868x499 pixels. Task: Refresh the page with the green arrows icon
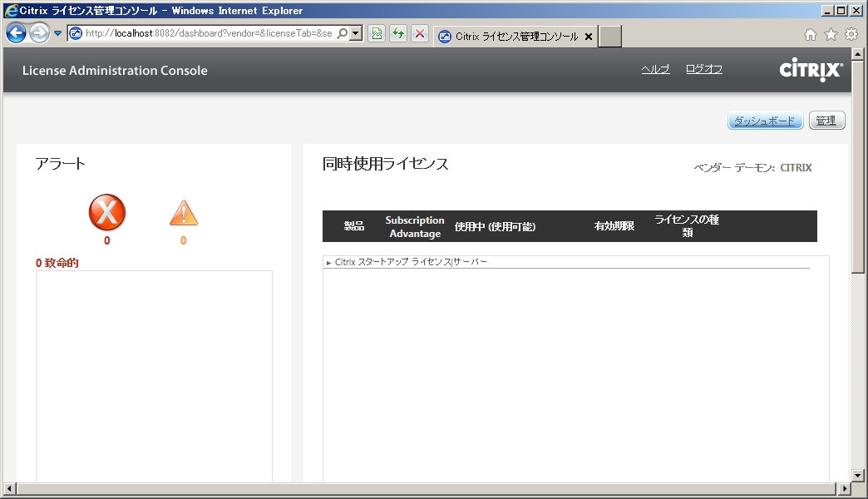[398, 33]
